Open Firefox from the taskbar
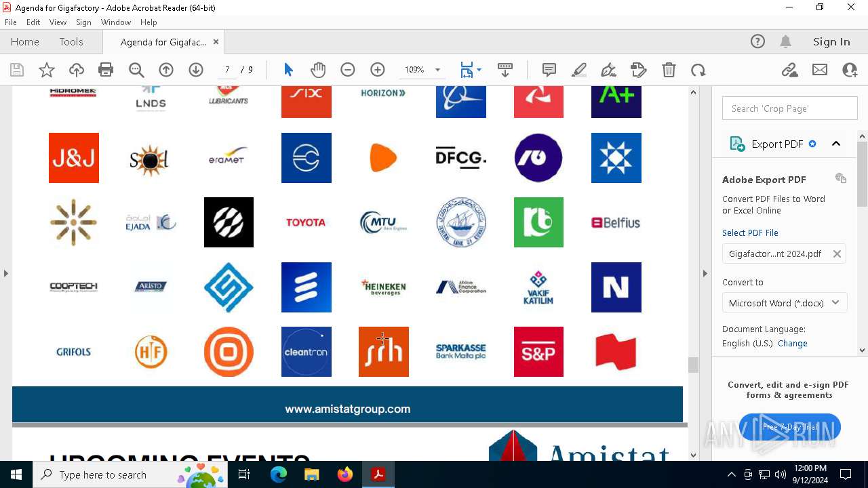Screen dimensions: 868x488 [345, 474]
